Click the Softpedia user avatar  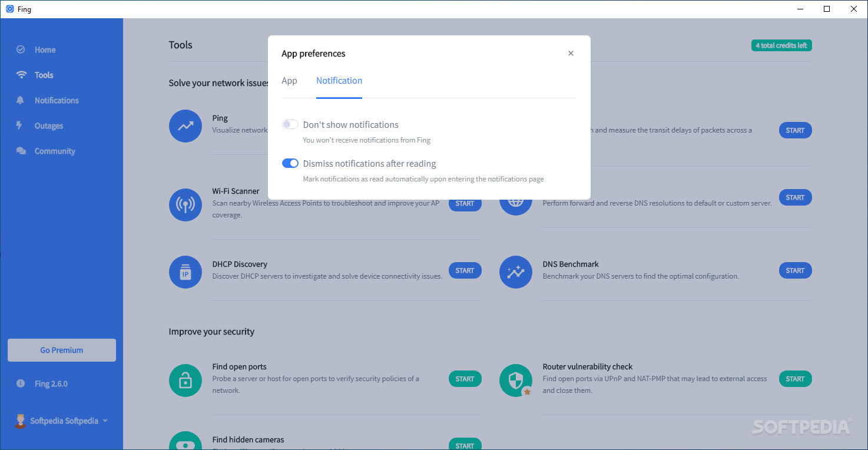[x=21, y=421]
